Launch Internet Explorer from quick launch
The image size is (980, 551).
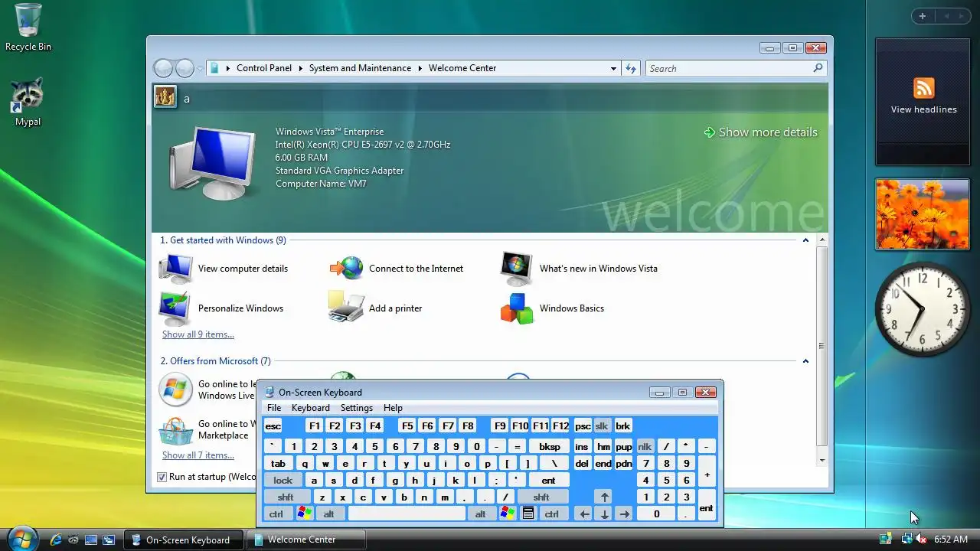tap(56, 540)
